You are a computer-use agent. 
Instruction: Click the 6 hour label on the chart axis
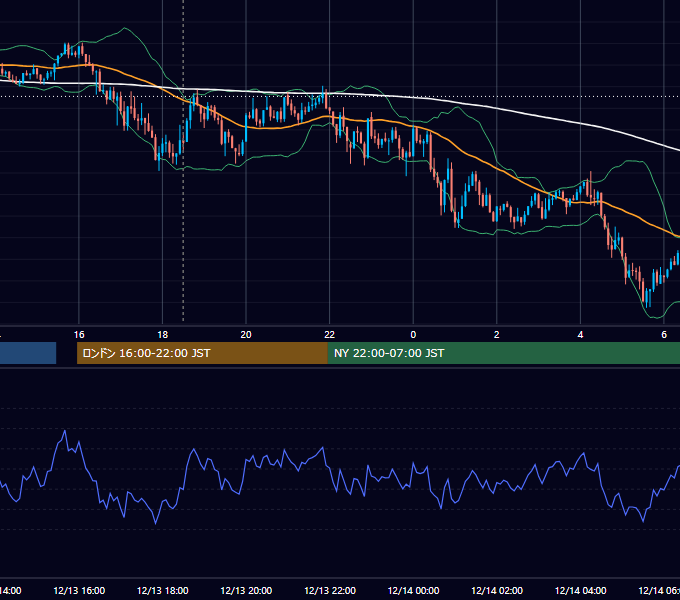664,335
